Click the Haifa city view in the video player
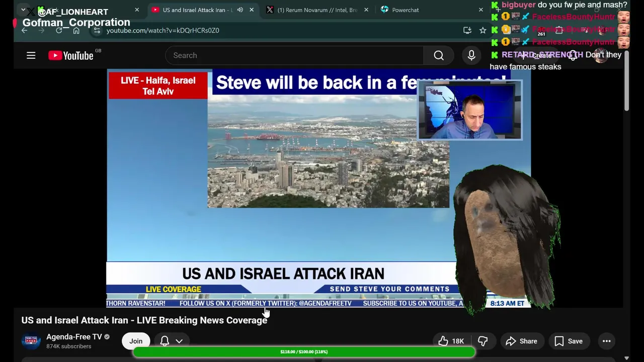The image size is (644, 362). coord(328,151)
